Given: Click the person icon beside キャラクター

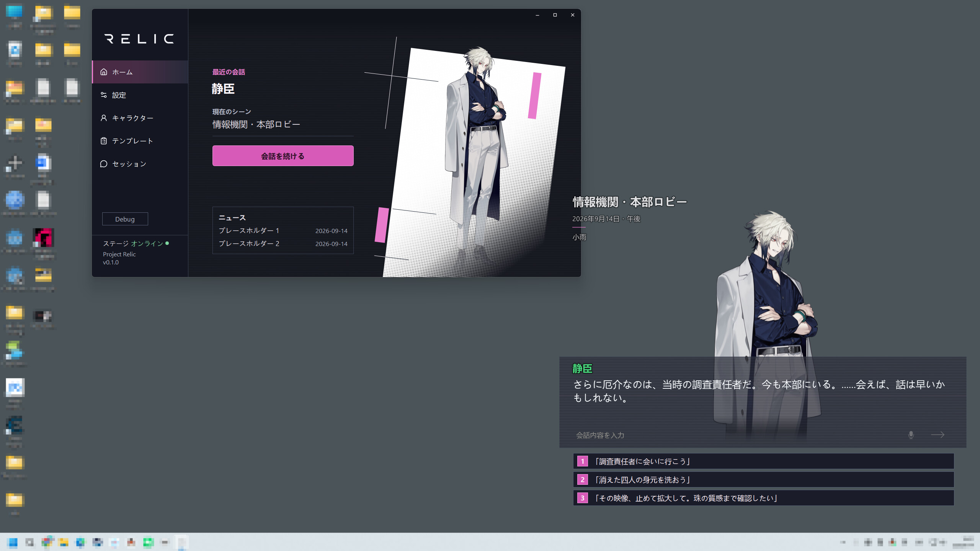Looking at the screenshot, I should [x=104, y=118].
